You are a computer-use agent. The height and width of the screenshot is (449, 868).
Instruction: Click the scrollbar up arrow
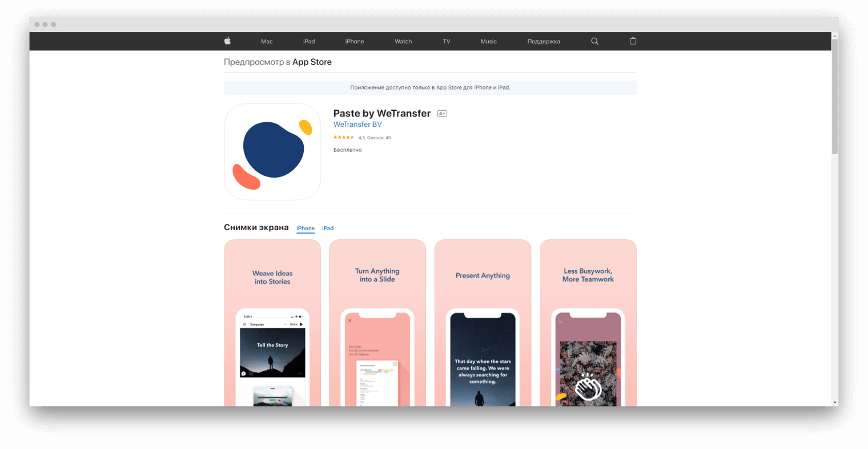click(835, 35)
